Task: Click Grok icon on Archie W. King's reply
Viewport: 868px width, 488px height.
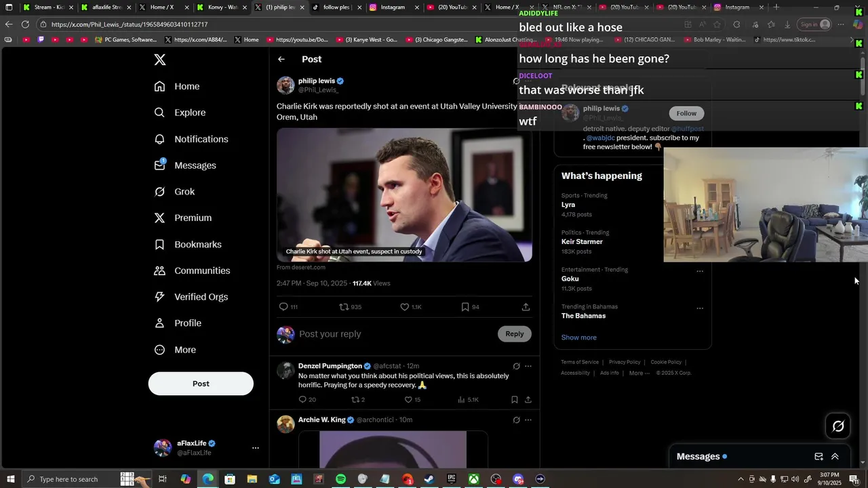Action: [516, 420]
